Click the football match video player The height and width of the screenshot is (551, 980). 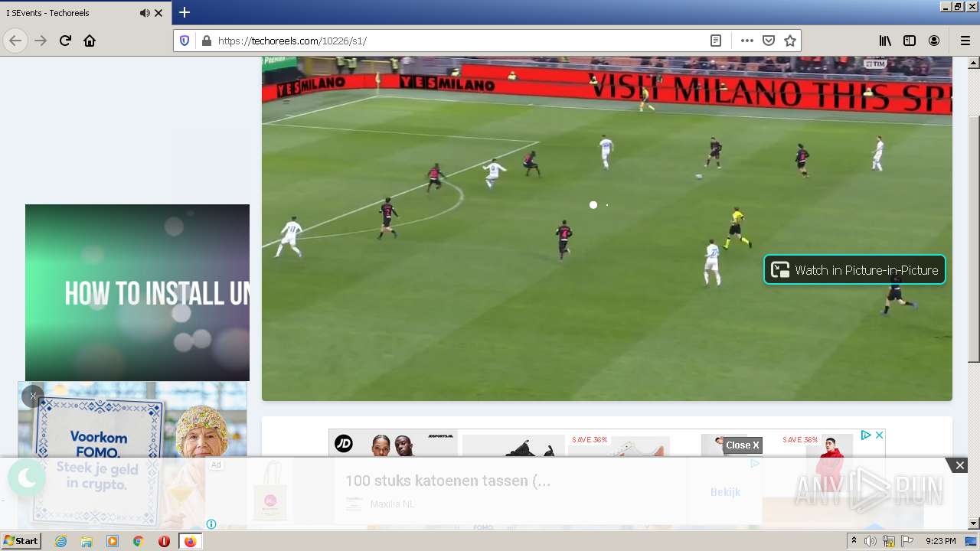[x=606, y=228]
